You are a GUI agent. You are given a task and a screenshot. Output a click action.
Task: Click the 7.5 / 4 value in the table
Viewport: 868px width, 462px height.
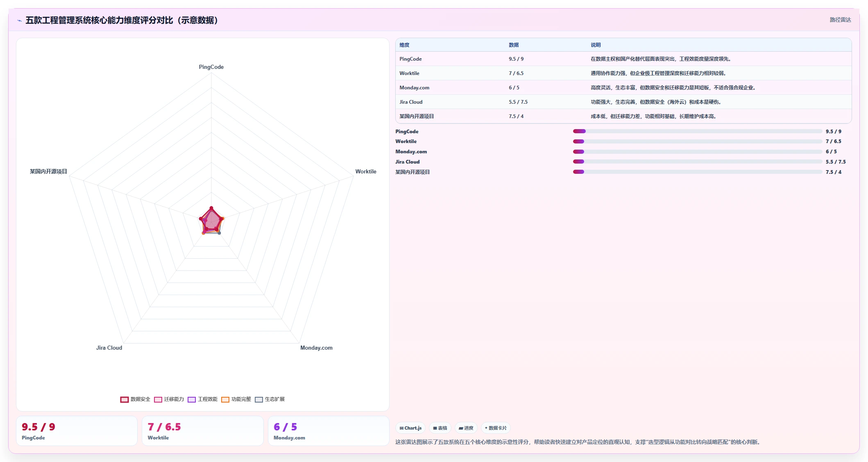pyautogui.click(x=516, y=116)
